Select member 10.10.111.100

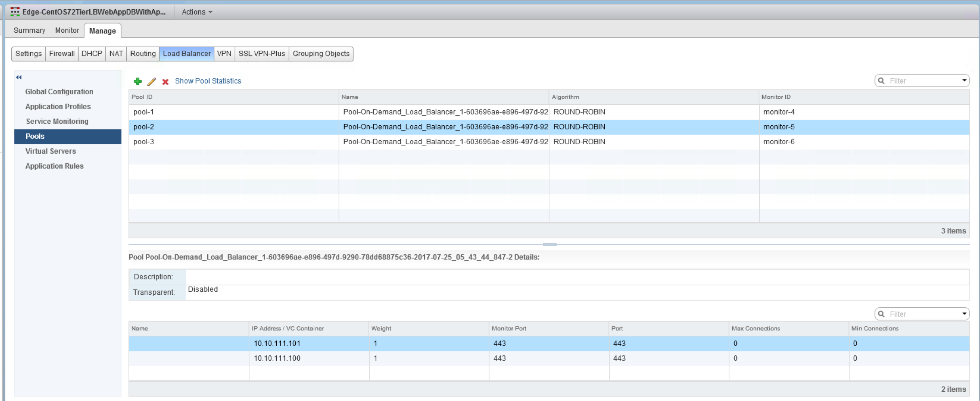549,359
